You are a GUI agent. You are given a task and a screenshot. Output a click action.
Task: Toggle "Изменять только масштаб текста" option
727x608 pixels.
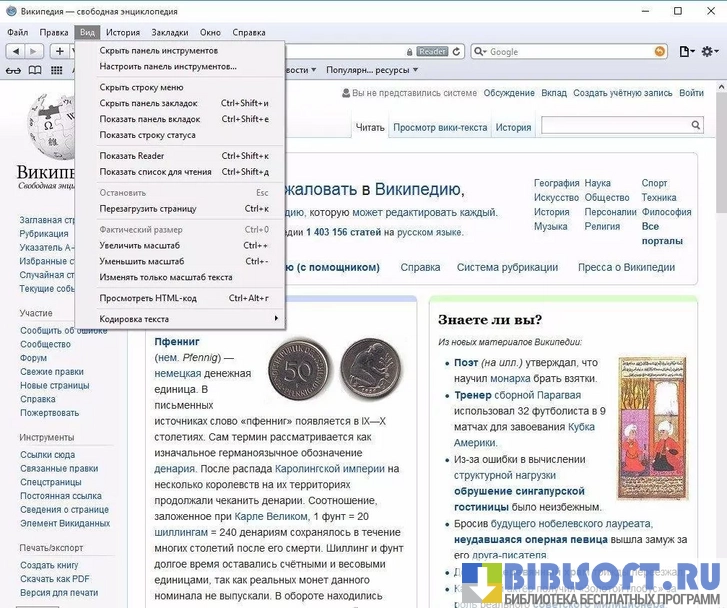[x=166, y=277]
